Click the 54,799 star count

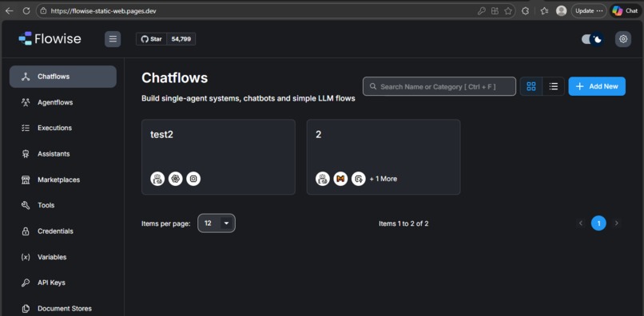(x=181, y=39)
